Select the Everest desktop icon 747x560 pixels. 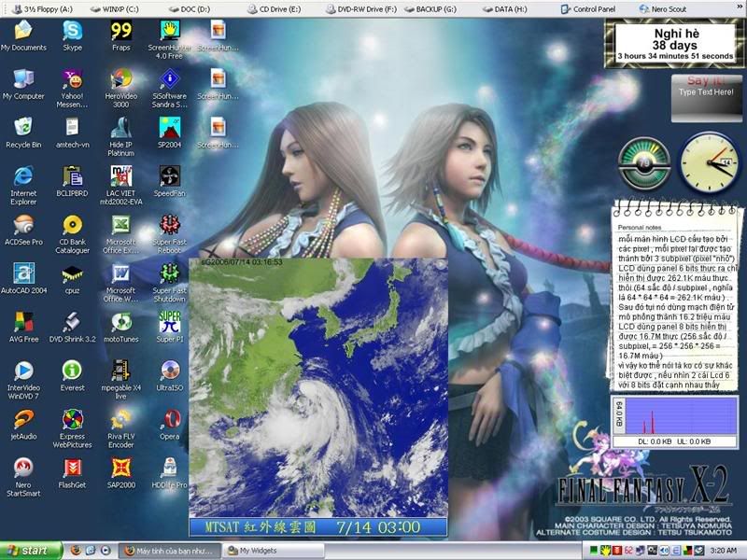[73, 376]
